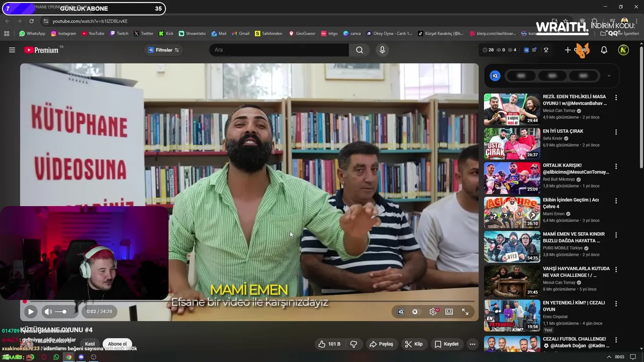Screen dimensions: 644x362
Task: Reload the page in browser
Action: pyautogui.click(x=31, y=21)
